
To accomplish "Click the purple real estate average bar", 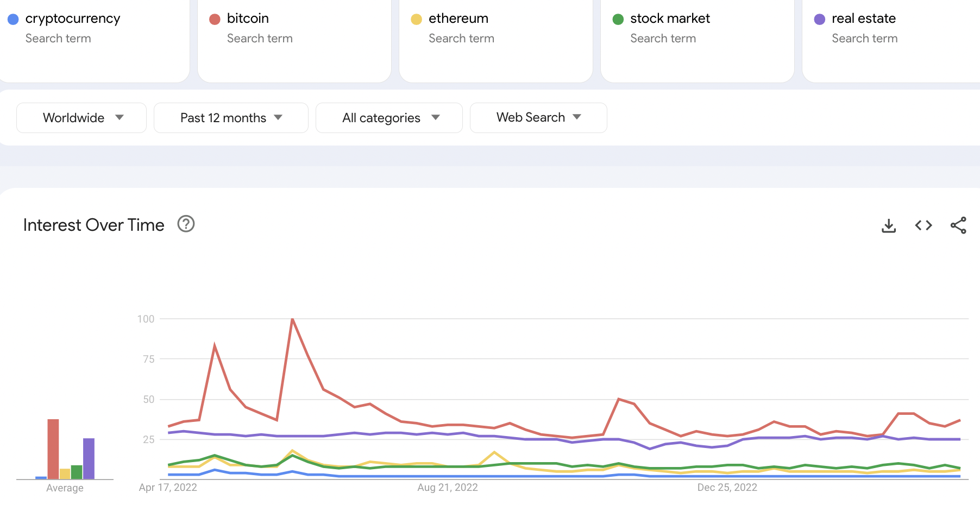I will [x=89, y=458].
